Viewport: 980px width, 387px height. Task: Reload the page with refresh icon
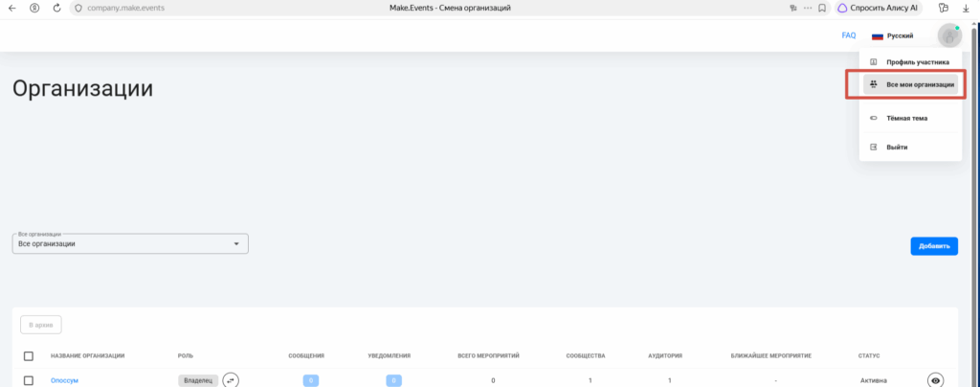pyautogui.click(x=56, y=8)
